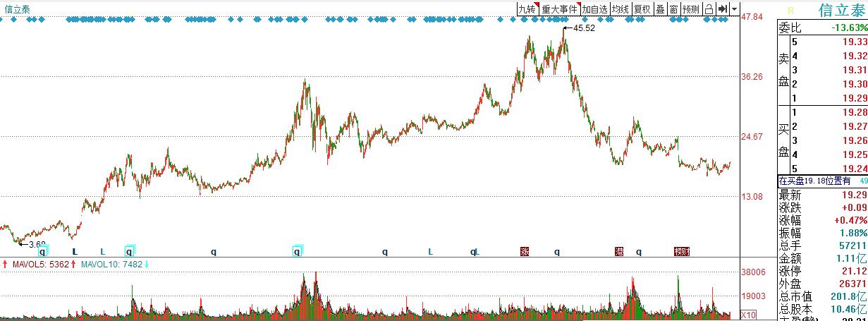The height and width of the screenshot is (321, 868).
Task: Click sell level 4 price 19.32
Action: click(x=855, y=56)
